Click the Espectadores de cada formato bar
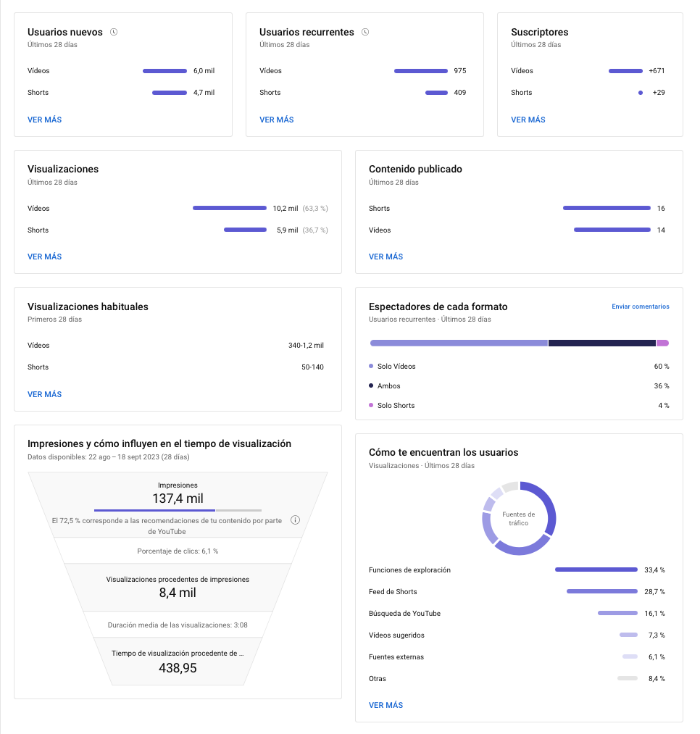Viewport: 700px width, 734px height. 519,343
